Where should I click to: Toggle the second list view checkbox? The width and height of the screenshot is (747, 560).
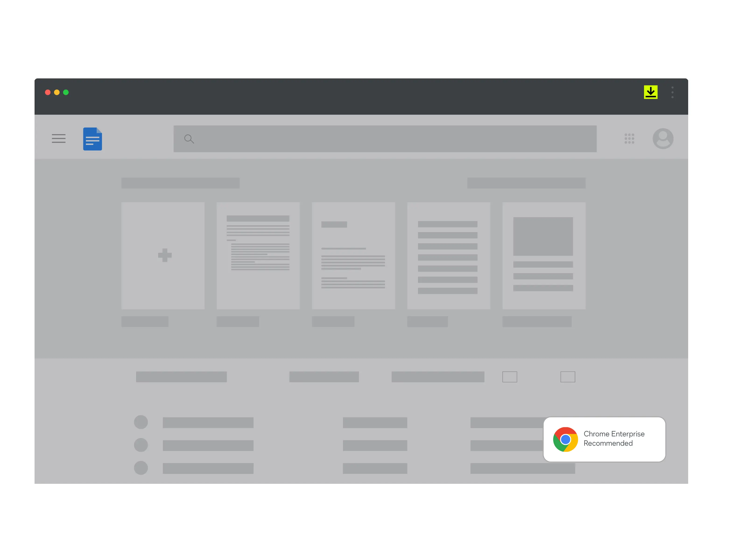click(567, 376)
